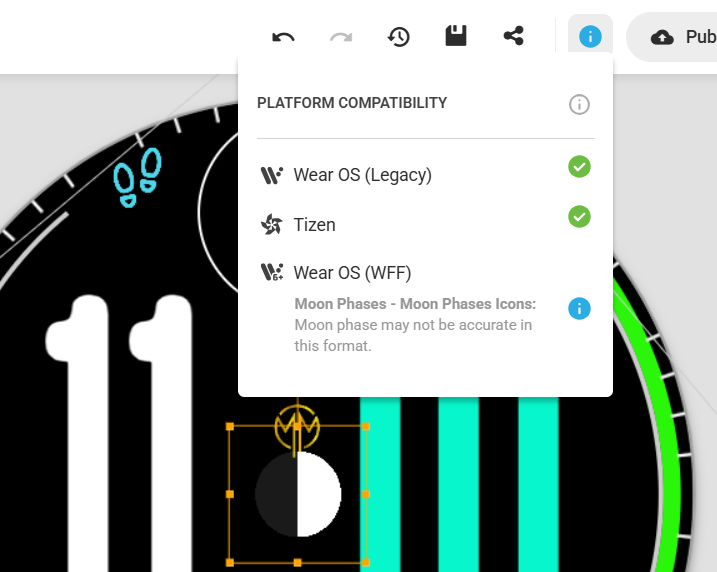Image resolution: width=717 pixels, height=572 pixels.
Task: Click gray info icon beside Platform Compatibility
Action: [579, 104]
